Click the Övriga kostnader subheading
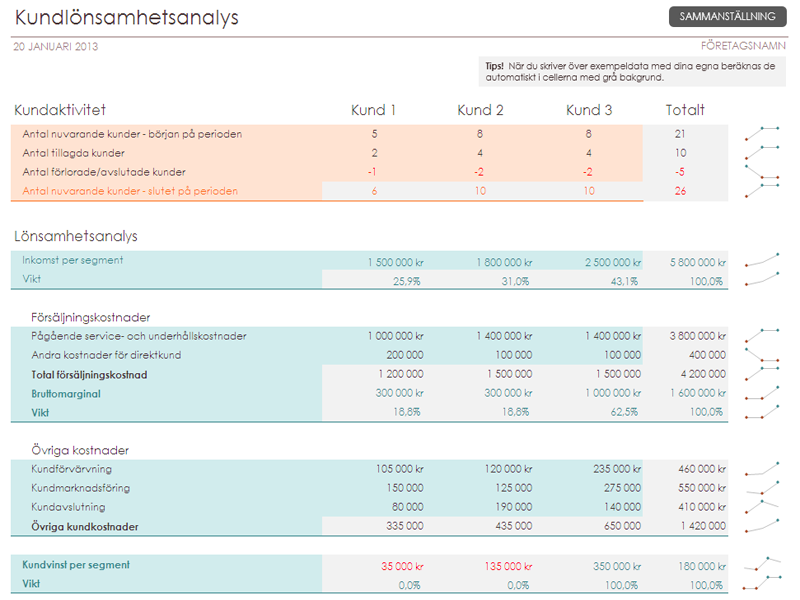The height and width of the screenshot is (600, 800). (80, 450)
